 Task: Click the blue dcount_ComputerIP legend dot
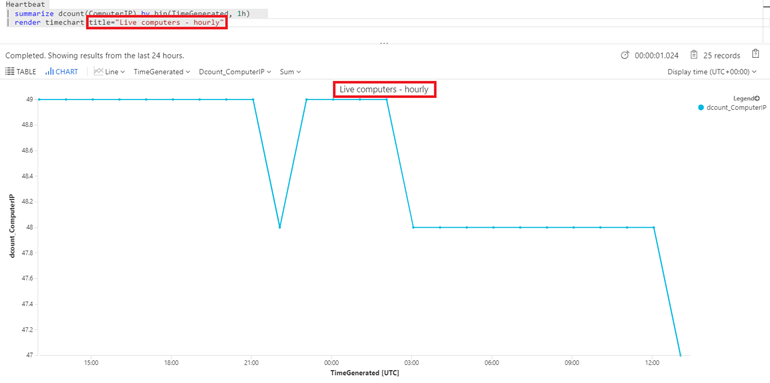tap(701, 108)
